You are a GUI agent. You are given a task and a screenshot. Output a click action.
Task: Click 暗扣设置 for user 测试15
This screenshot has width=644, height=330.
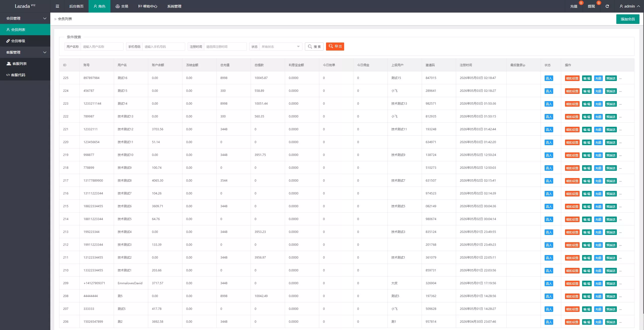(x=572, y=91)
